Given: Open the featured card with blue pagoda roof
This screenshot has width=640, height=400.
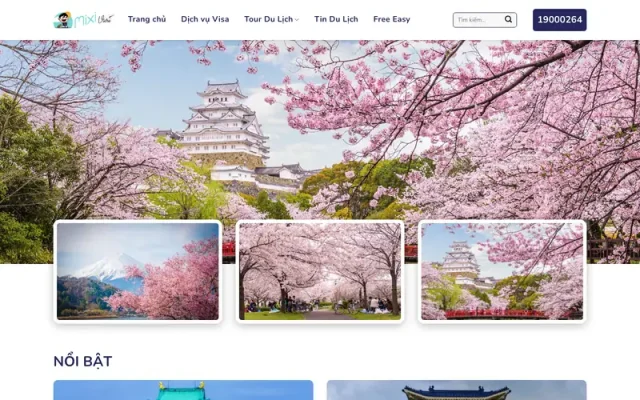Looking at the screenshot, I should pyautogui.click(x=456, y=390).
